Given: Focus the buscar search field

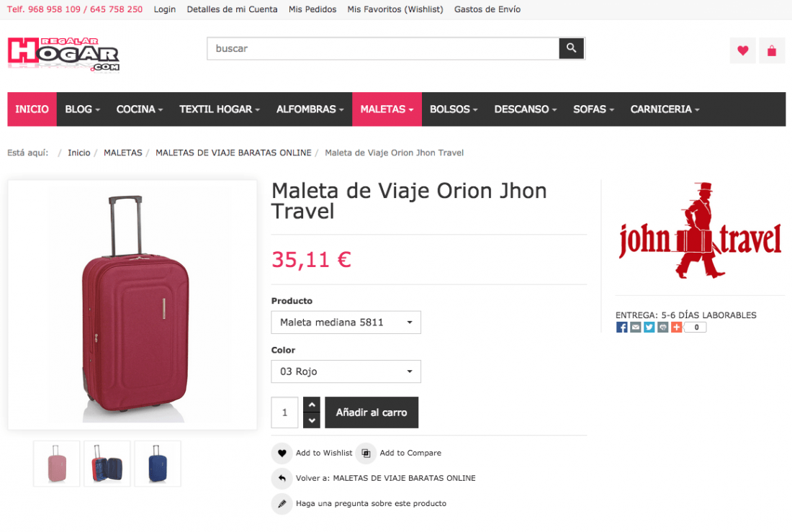Looking at the screenshot, I should tap(383, 48).
